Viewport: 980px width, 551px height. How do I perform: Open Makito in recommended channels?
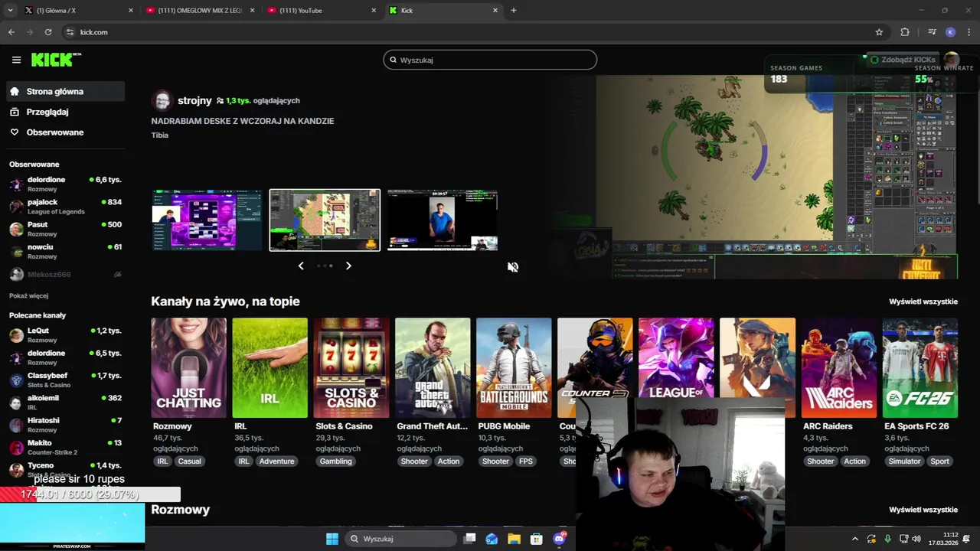[x=66, y=447]
